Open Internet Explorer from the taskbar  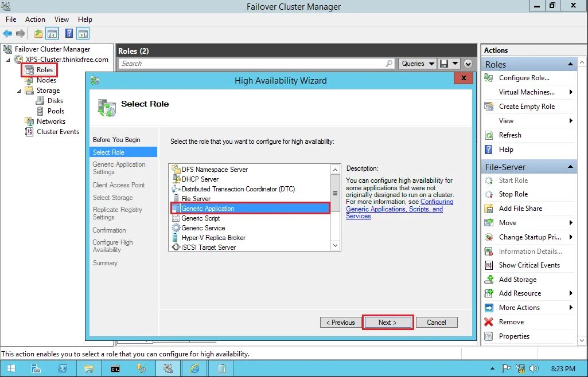pos(194,369)
